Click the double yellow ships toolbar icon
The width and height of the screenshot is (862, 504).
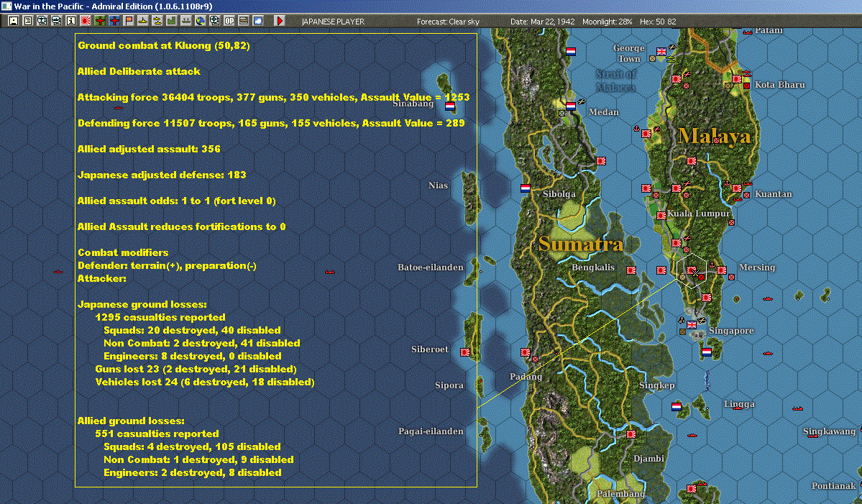pyautogui.click(x=157, y=21)
